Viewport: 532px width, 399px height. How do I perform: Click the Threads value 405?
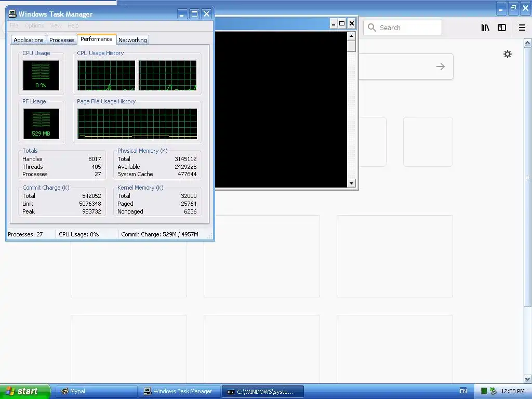pyautogui.click(x=96, y=167)
